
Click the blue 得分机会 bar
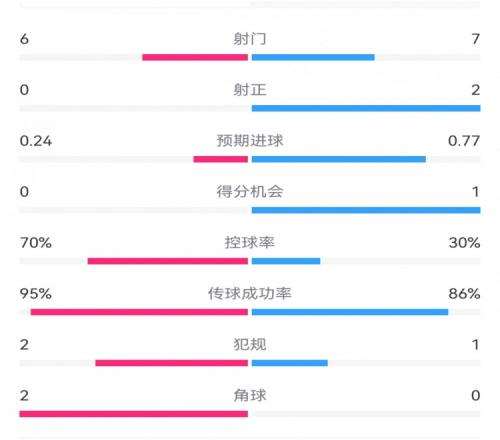[x=366, y=210]
